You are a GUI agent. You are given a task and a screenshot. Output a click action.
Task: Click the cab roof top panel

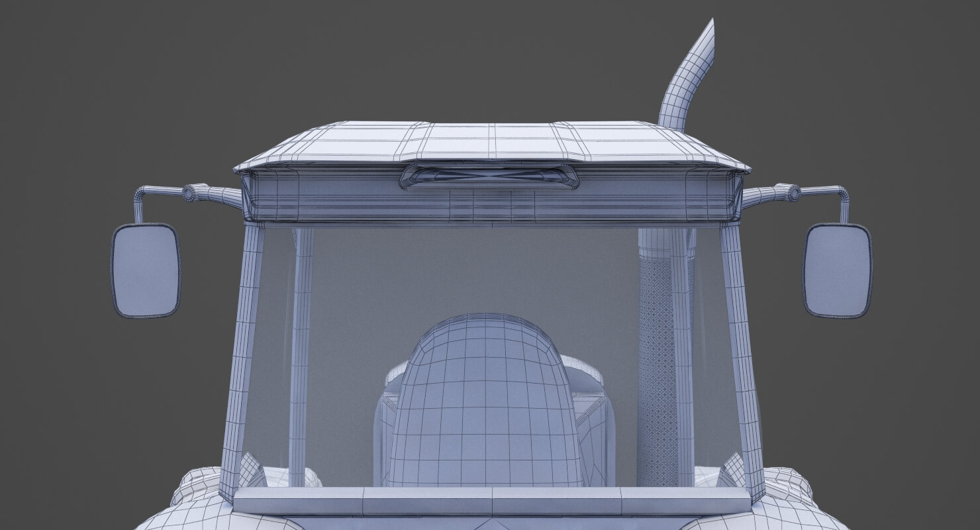[x=490, y=140]
